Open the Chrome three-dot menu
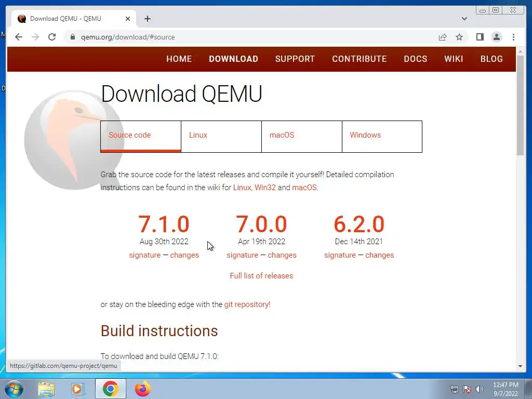532x399 pixels. [513, 37]
